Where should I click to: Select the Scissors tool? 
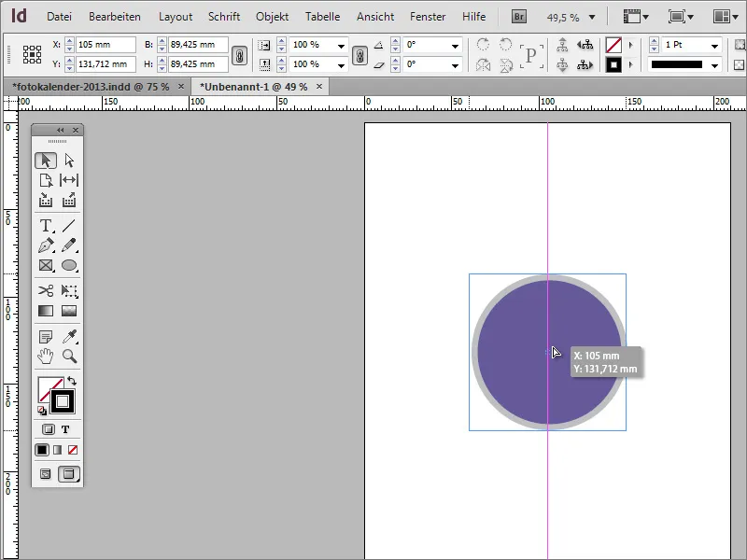pos(46,290)
